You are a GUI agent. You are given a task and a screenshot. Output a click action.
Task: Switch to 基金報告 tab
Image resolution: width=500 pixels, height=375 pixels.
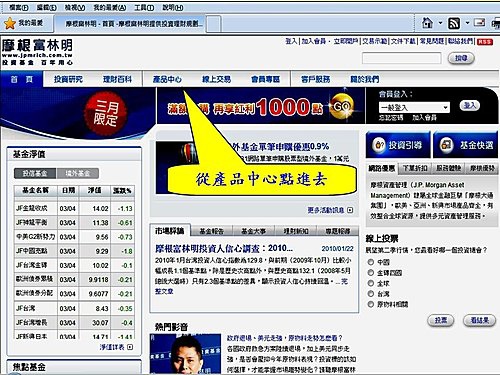(x=211, y=231)
